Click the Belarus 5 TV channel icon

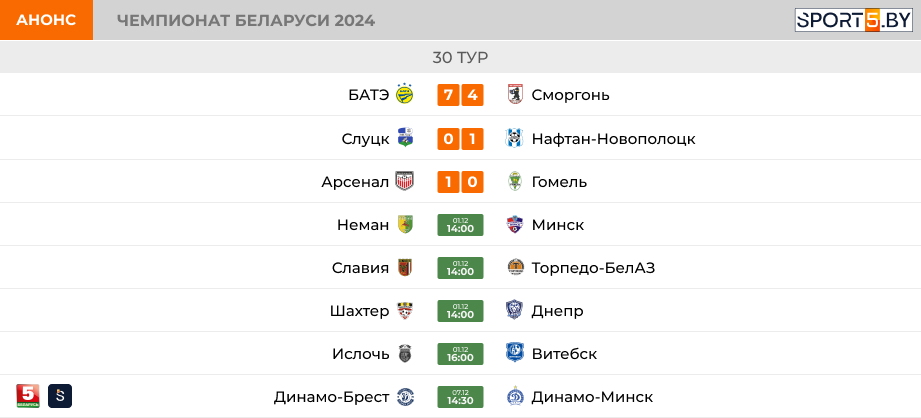tap(28, 396)
